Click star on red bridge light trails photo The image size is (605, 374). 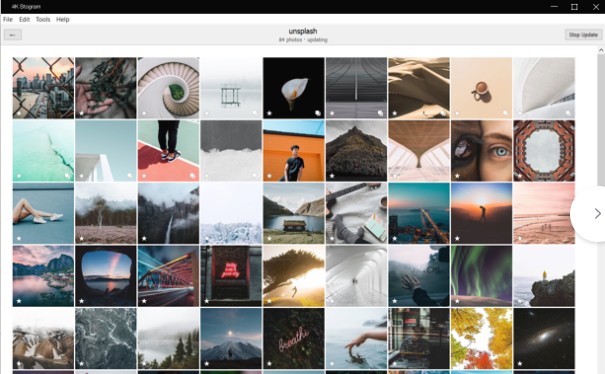point(144,301)
